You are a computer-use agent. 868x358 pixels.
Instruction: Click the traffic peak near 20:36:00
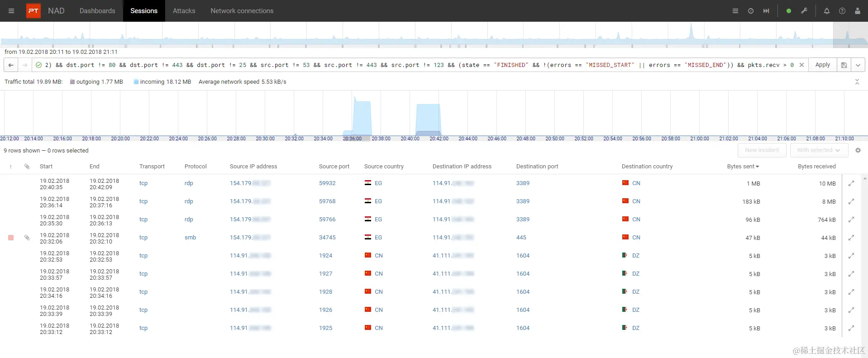point(362,117)
